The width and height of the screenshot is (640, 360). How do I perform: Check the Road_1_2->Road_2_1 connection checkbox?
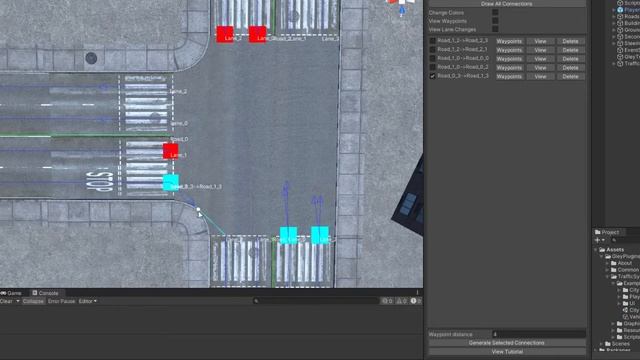tap(432, 50)
